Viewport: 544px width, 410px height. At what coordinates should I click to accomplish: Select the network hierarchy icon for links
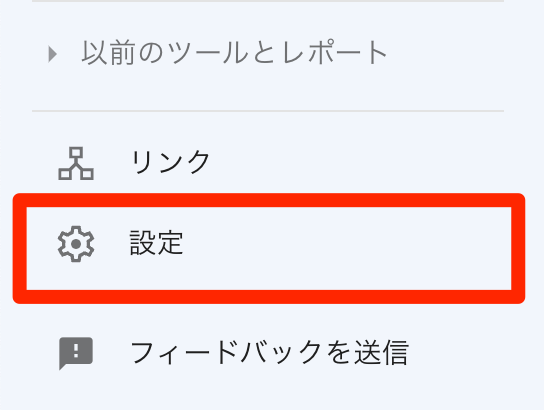pos(76,163)
